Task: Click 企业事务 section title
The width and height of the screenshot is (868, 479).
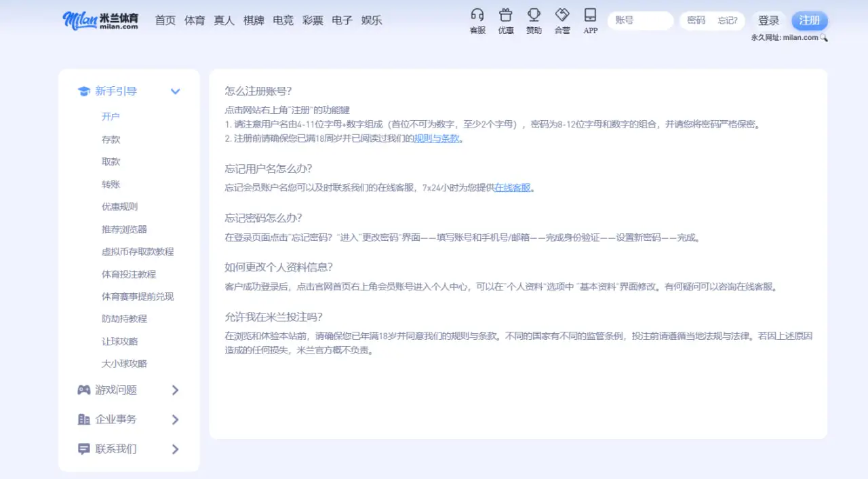Action: (x=116, y=419)
